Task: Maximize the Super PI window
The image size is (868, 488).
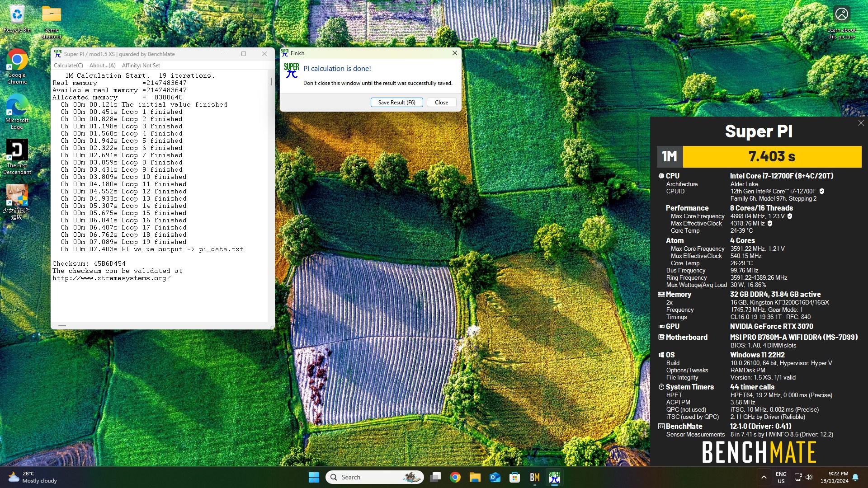Action: tap(244, 54)
